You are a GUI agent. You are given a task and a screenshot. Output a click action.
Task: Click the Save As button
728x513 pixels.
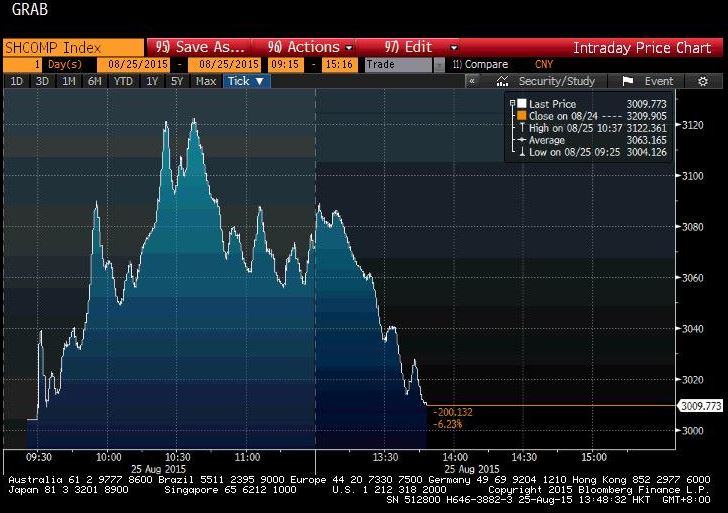(x=199, y=47)
